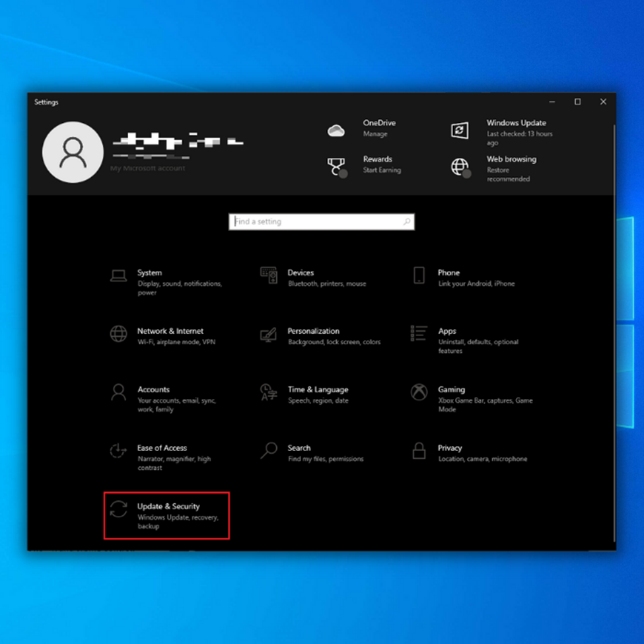This screenshot has width=644, height=644.
Task: Minimize the Settings window
Action: [552, 102]
